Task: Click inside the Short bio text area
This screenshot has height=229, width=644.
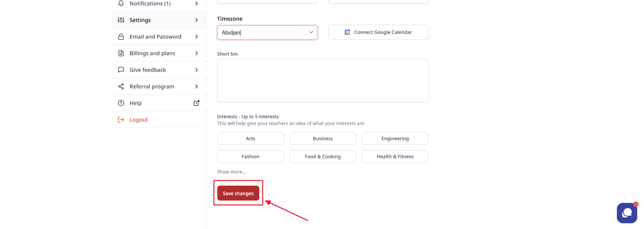Action: [323, 81]
